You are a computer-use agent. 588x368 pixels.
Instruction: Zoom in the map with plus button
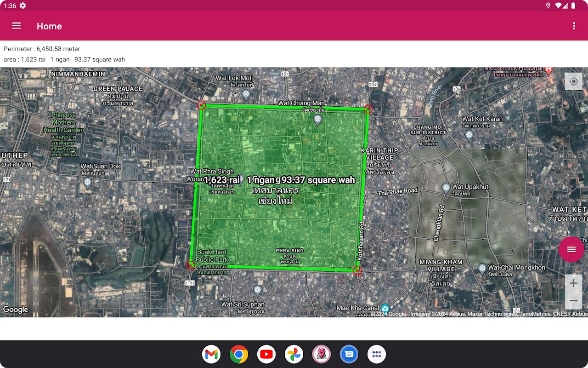573,283
